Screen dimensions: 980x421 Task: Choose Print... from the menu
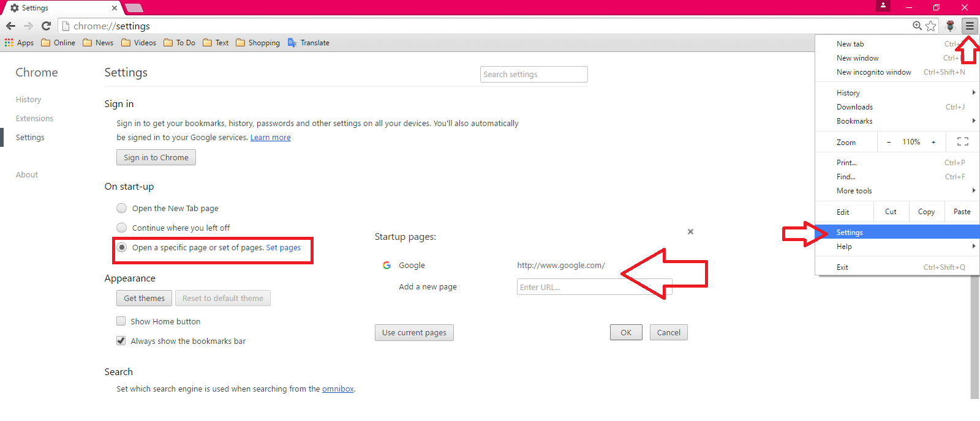tap(897, 163)
